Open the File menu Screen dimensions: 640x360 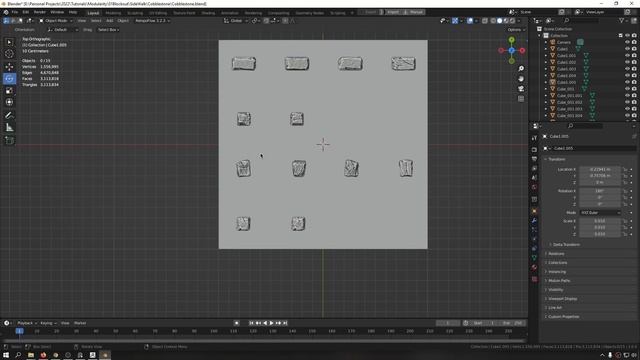pos(15,12)
